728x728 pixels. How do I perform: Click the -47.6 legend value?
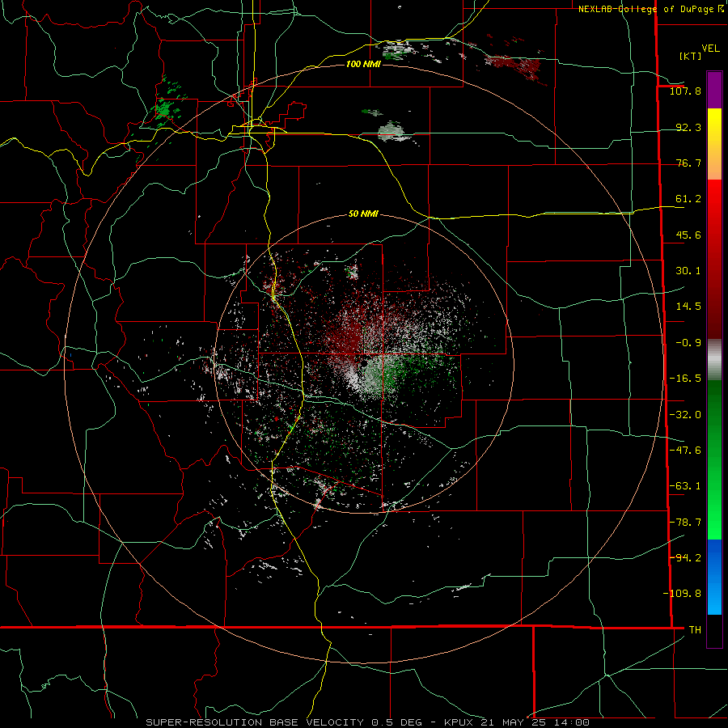(x=685, y=451)
